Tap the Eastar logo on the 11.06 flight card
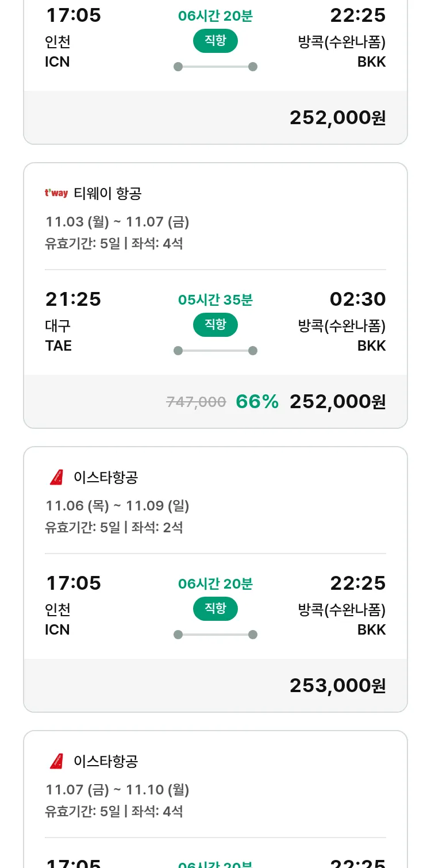The height and width of the screenshot is (868, 431). click(x=56, y=477)
